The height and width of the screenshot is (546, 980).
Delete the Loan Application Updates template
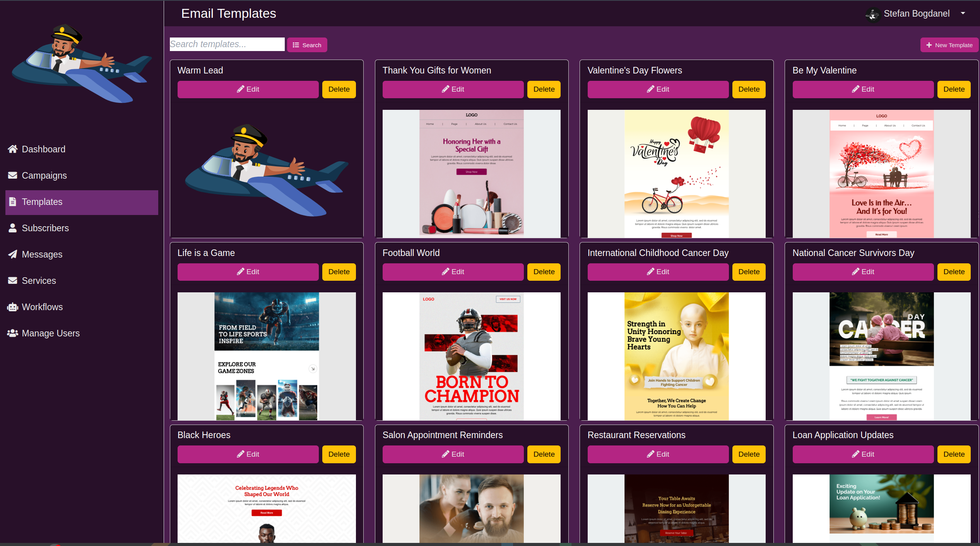click(x=954, y=454)
